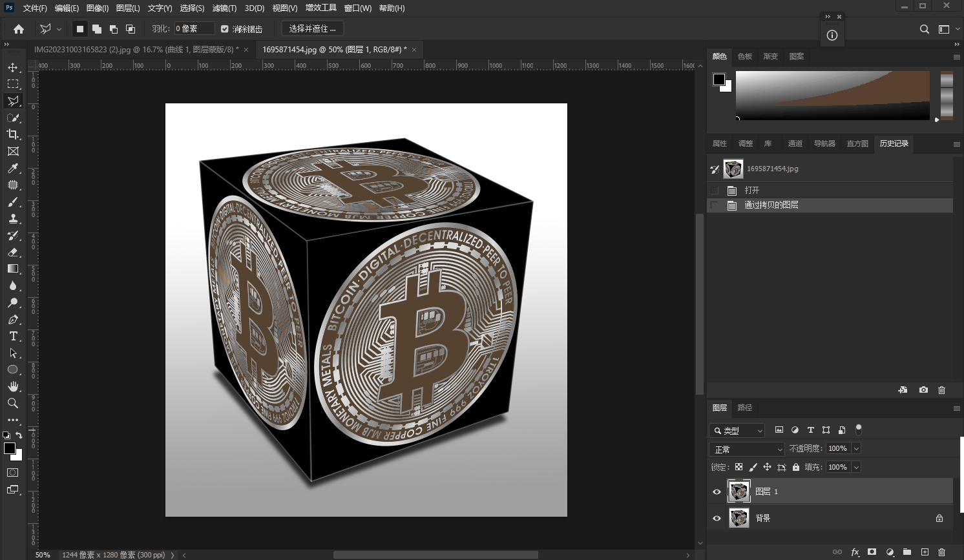Viewport: 964px width, 560px height.
Task: Select the Healing Brush tool
Action: point(13,185)
